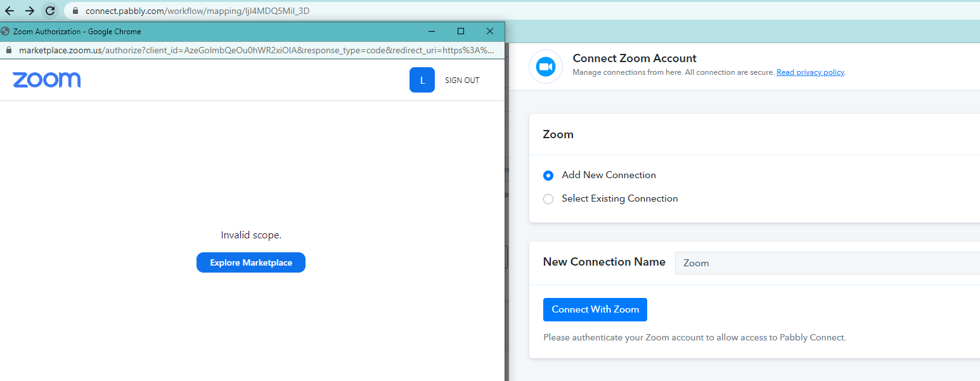The height and width of the screenshot is (381, 980).
Task: Click the marketplace.zoom.us URL in popup
Action: [x=257, y=51]
